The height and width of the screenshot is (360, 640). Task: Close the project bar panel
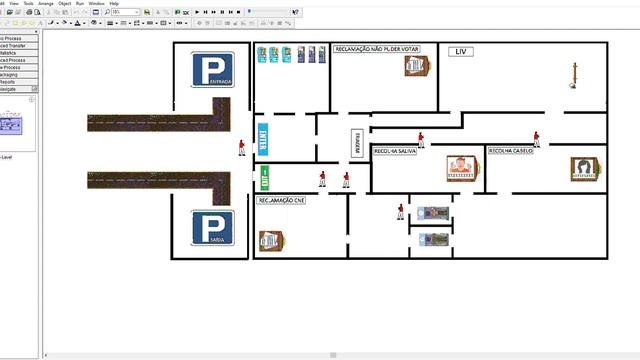[x=36, y=31]
